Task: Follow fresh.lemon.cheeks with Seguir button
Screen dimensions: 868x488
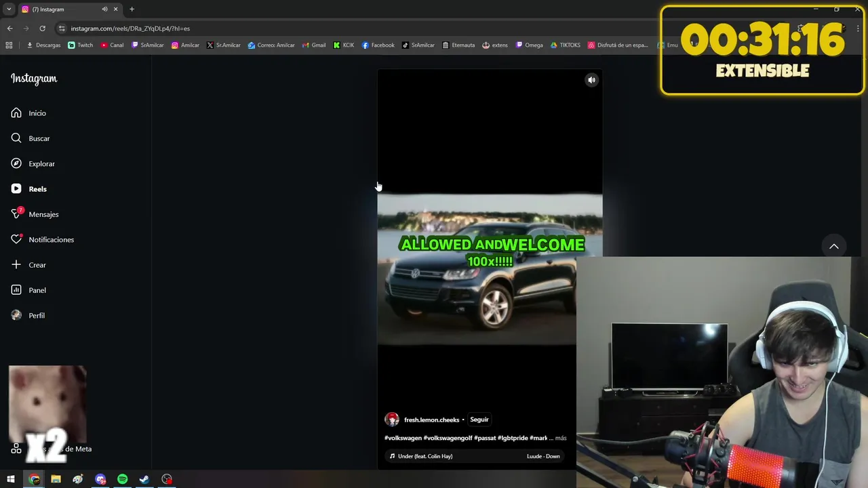Action: click(479, 420)
